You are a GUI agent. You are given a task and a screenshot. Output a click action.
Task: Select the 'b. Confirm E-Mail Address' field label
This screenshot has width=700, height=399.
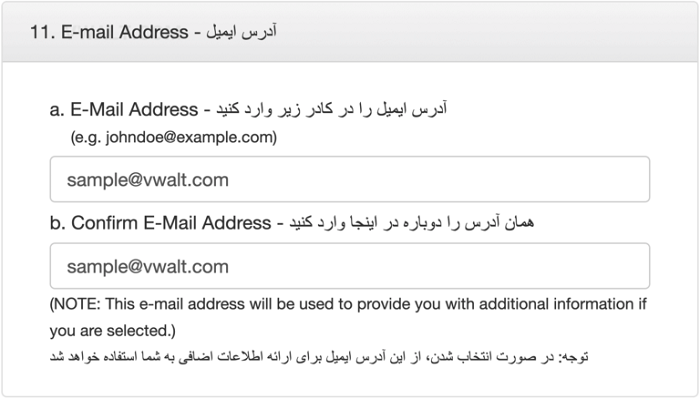(x=160, y=223)
